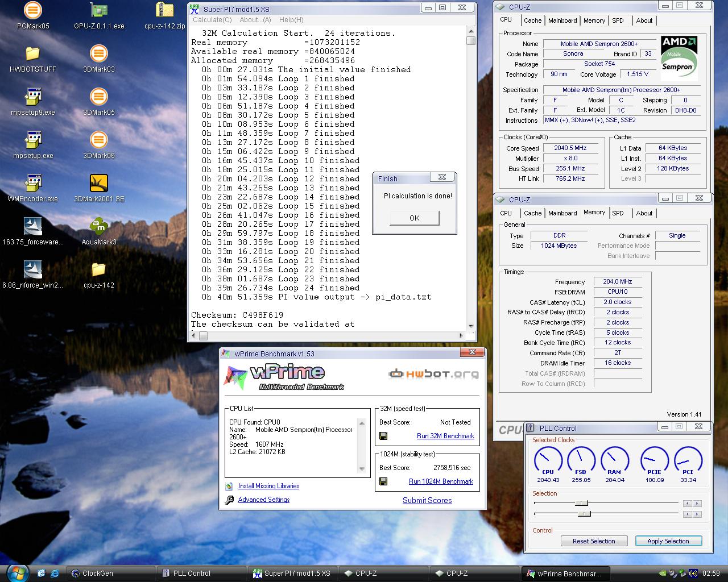The height and width of the screenshot is (582, 728).
Task: Click Submit Scores link in wPrime
Action: point(427,500)
